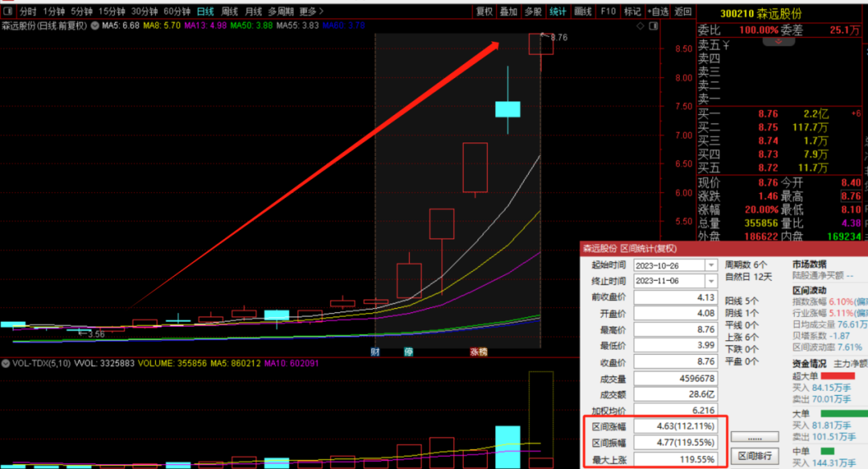Select the 15分钟 period tab

tap(111, 11)
